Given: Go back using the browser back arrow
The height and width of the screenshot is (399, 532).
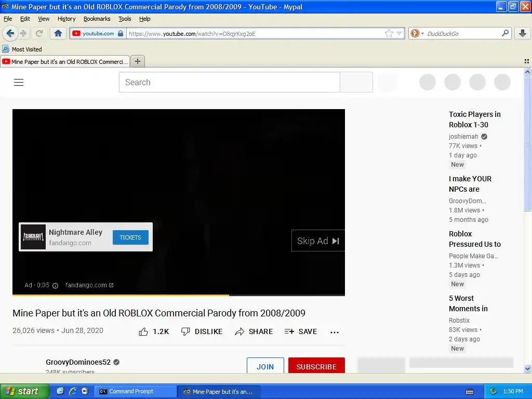Looking at the screenshot, I should click(x=10, y=33).
